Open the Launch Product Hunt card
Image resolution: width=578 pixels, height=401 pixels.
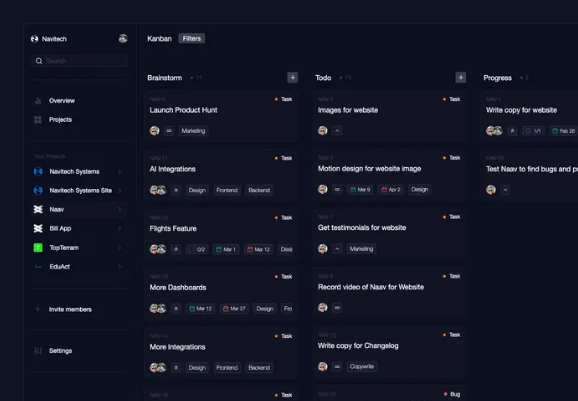point(221,116)
